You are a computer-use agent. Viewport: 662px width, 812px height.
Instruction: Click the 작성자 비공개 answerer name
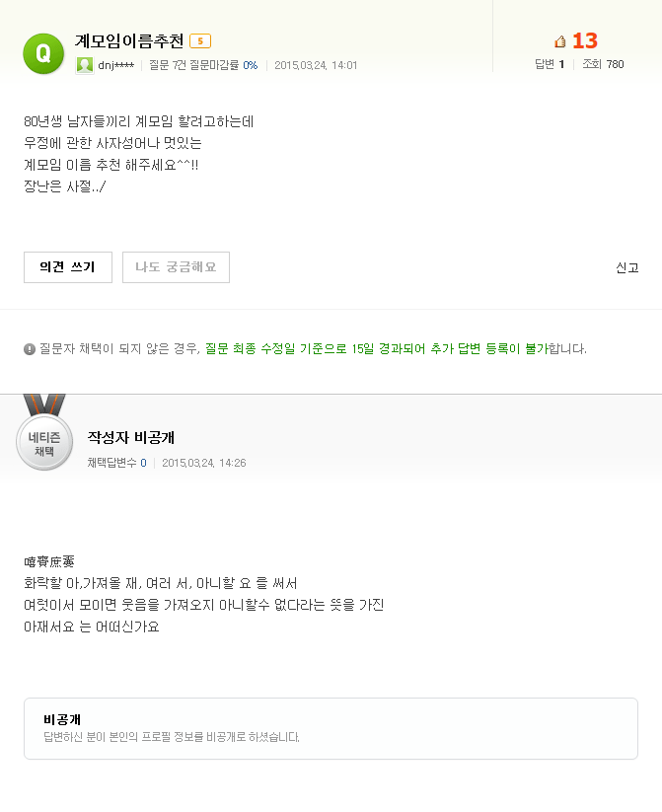(x=131, y=438)
